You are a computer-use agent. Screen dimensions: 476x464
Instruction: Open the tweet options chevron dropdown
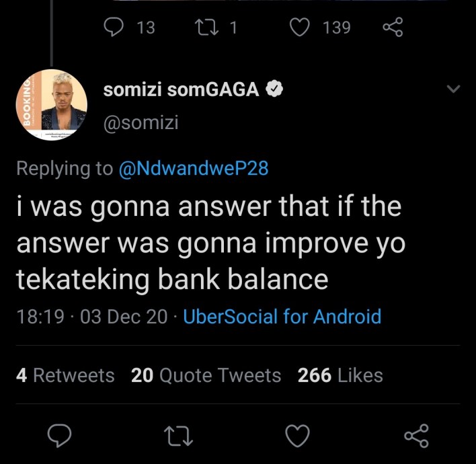click(x=454, y=89)
